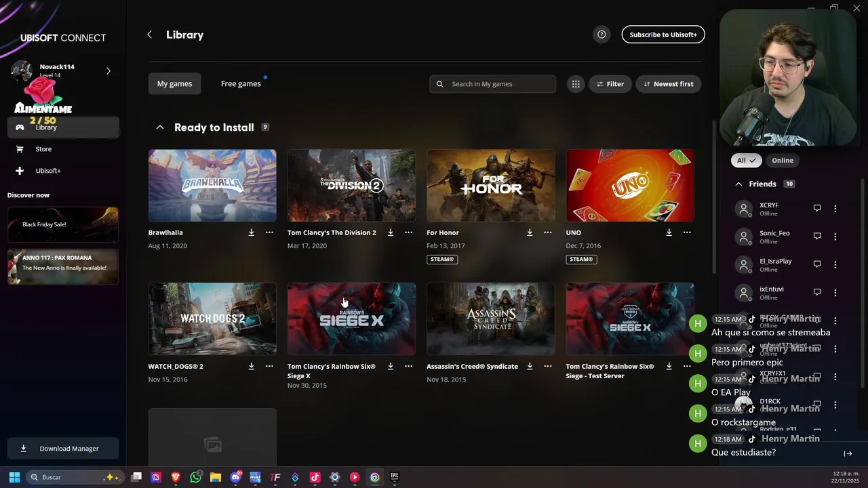Click the Windows Buscar search box

tap(75, 477)
